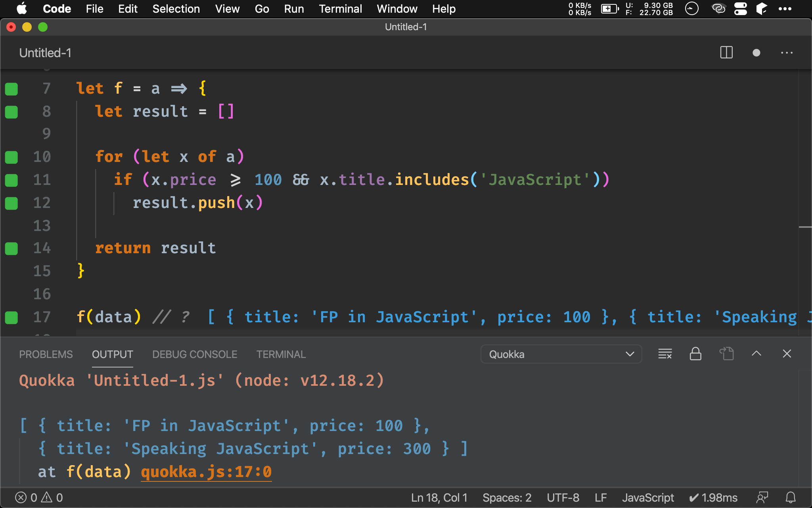Open the Go menu

tap(262, 8)
